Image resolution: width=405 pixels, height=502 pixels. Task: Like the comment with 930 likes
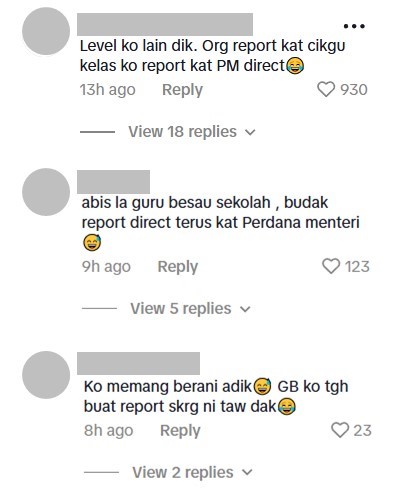click(x=326, y=89)
